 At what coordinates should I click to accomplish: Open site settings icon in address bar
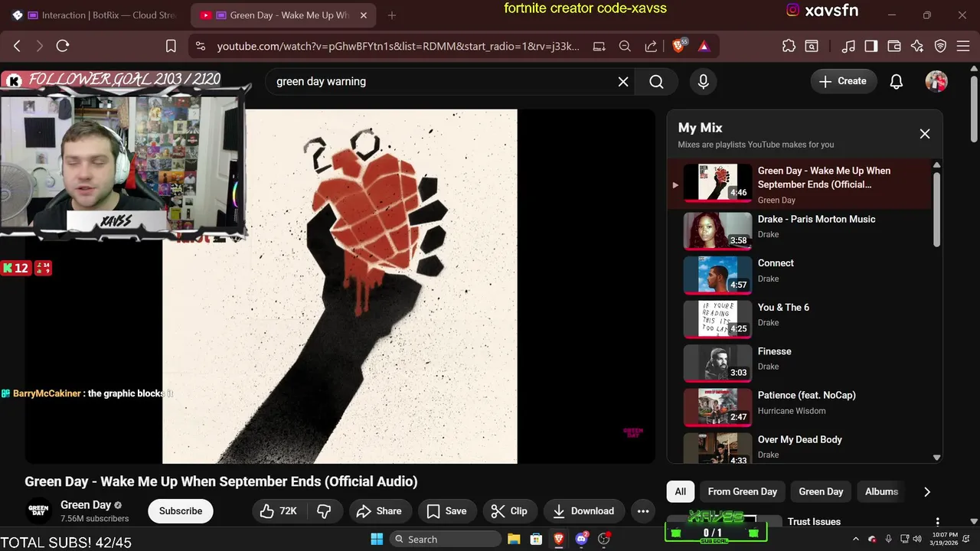pos(201,46)
